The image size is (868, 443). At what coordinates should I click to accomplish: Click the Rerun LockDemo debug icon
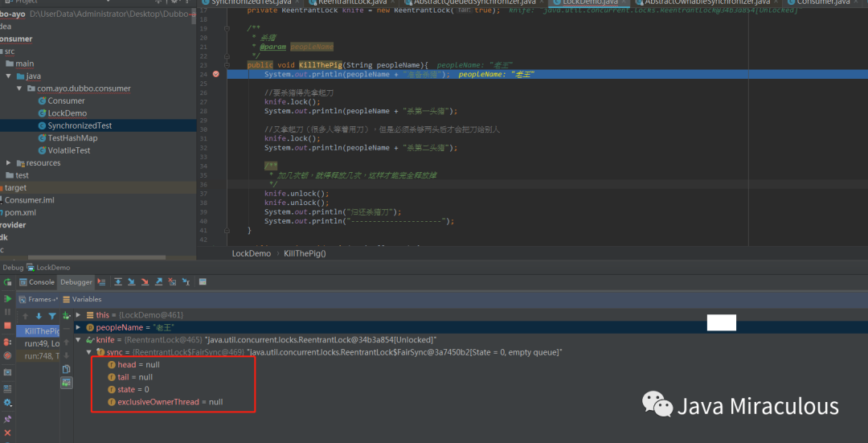7,282
